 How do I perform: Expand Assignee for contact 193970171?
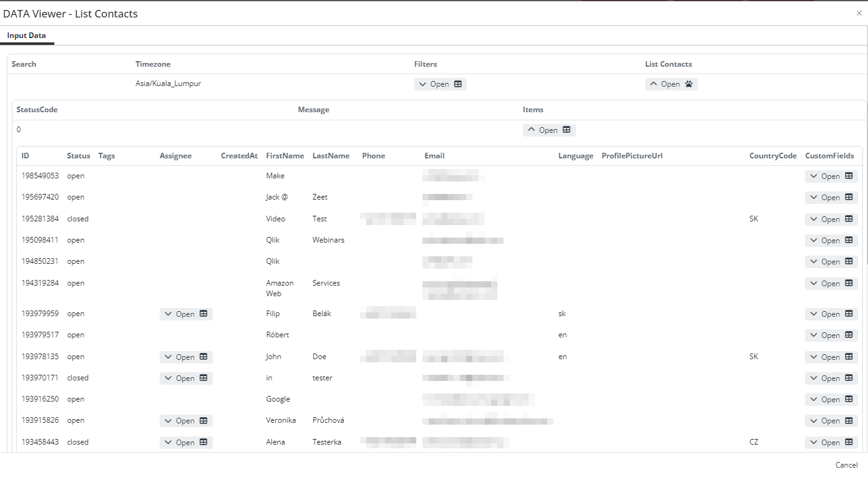(x=169, y=378)
